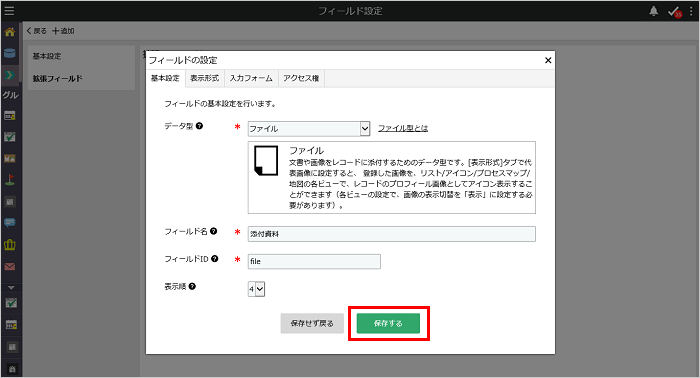Select 拡張フィールド in the left panel
Image resolution: width=700 pixels, height=378 pixels.
tap(58, 79)
